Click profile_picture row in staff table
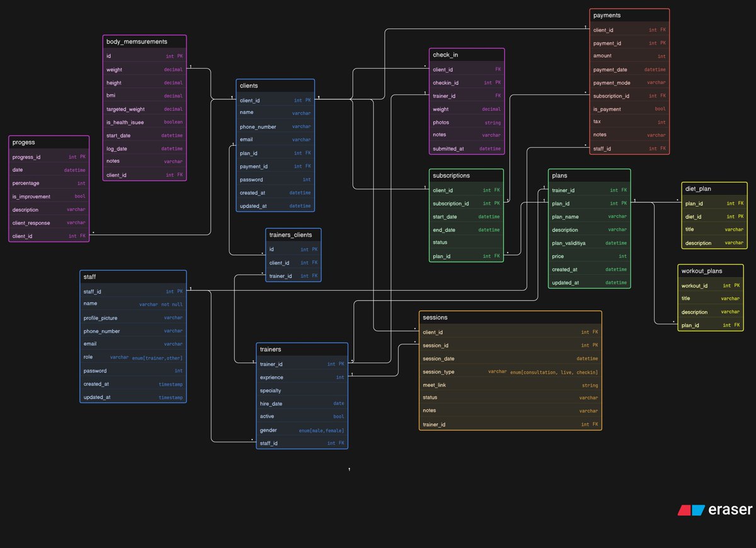756x548 pixels. pyautogui.click(x=134, y=318)
